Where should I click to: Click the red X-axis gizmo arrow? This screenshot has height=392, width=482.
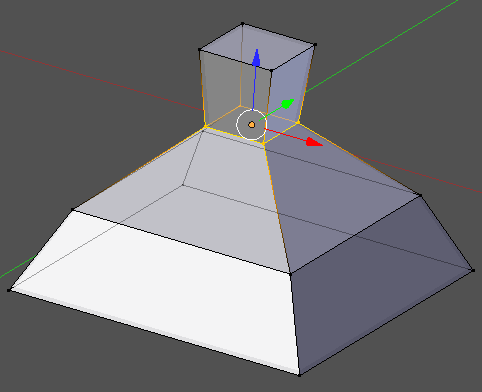click(314, 142)
